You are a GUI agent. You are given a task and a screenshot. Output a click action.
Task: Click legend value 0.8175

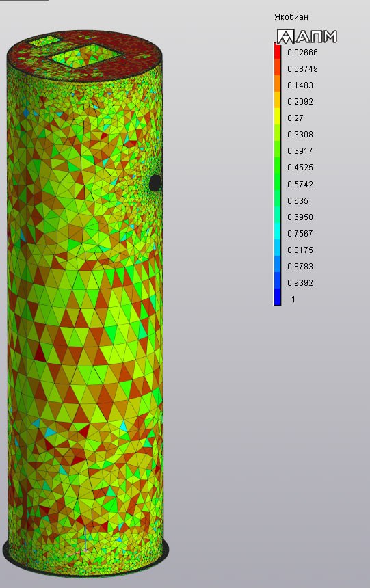[x=300, y=250]
